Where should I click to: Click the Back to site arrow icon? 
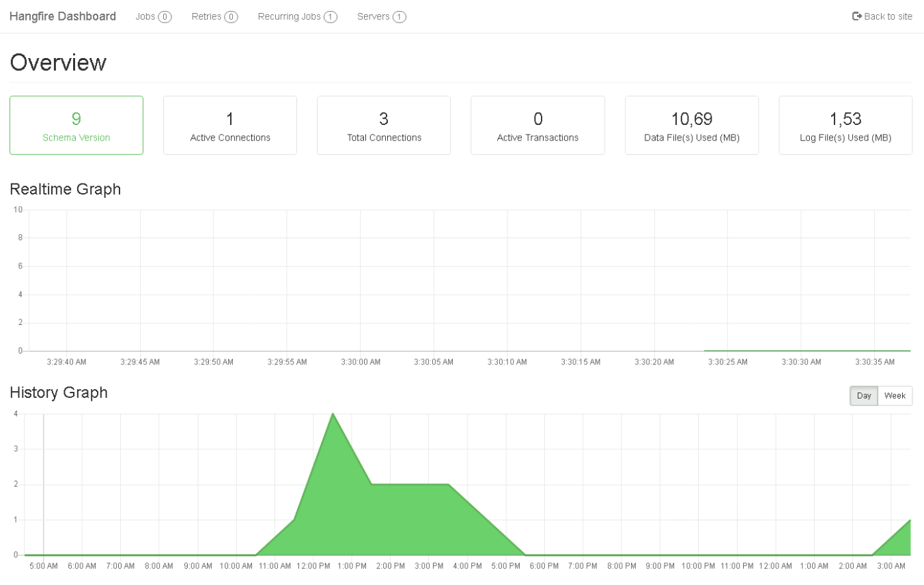[857, 16]
